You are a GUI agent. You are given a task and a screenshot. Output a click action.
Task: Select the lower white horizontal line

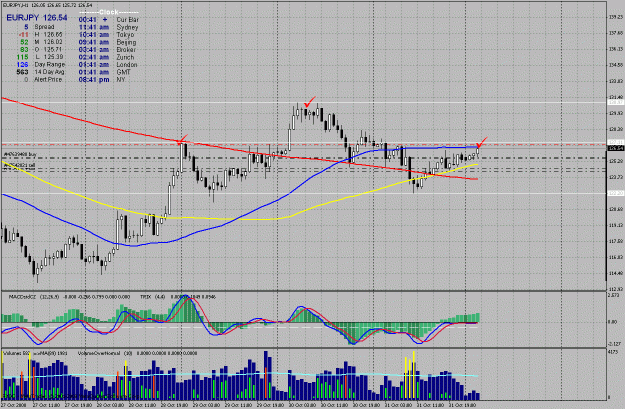point(303,194)
